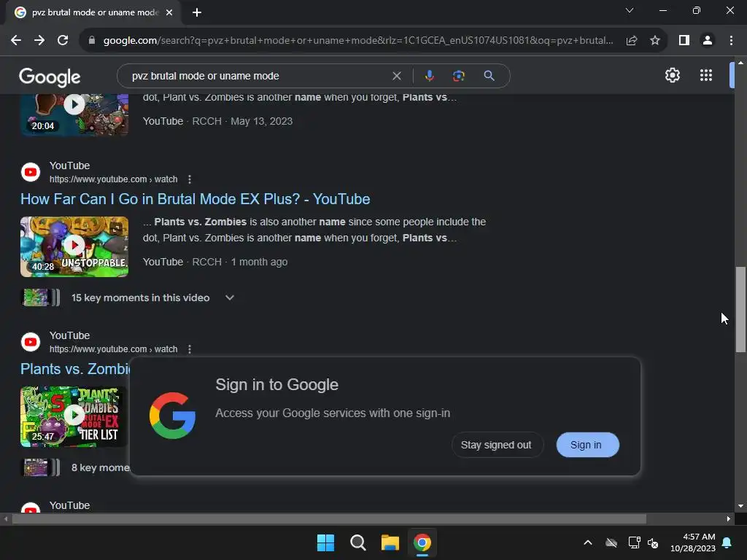Image resolution: width=747 pixels, height=560 pixels.
Task: Open the Chrome three-dot menu
Action: (x=731, y=41)
